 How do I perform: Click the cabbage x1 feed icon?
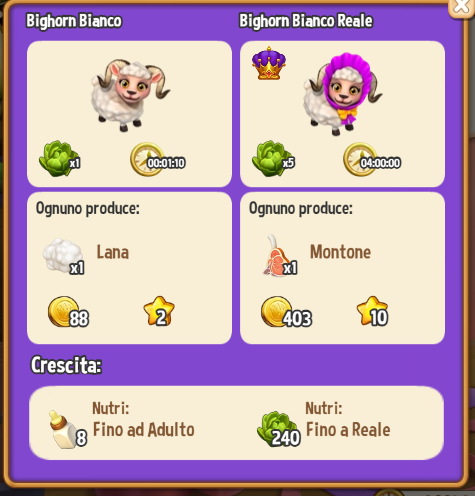click(x=59, y=159)
